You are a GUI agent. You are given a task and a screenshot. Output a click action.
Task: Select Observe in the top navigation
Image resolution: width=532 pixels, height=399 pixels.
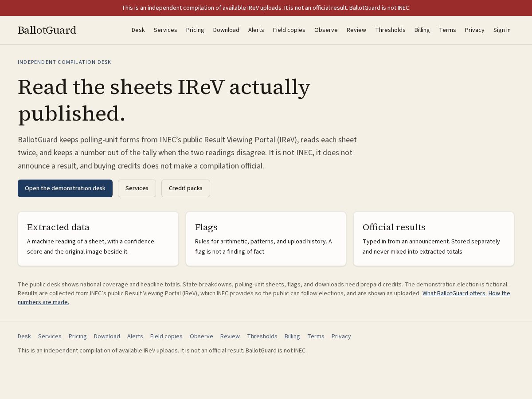click(x=326, y=30)
